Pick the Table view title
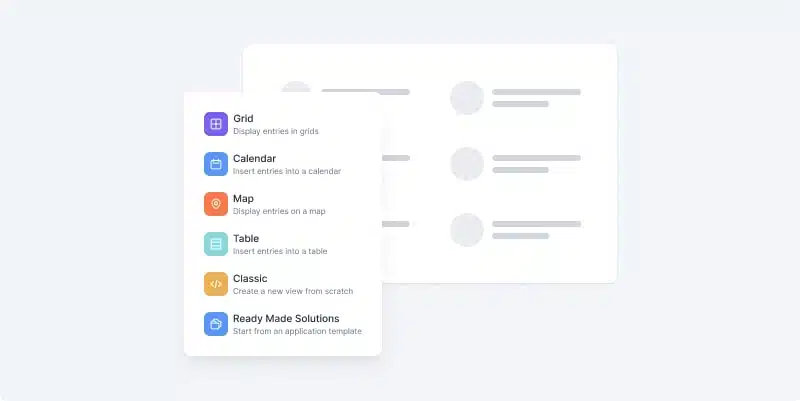The height and width of the screenshot is (401, 800). (x=246, y=238)
